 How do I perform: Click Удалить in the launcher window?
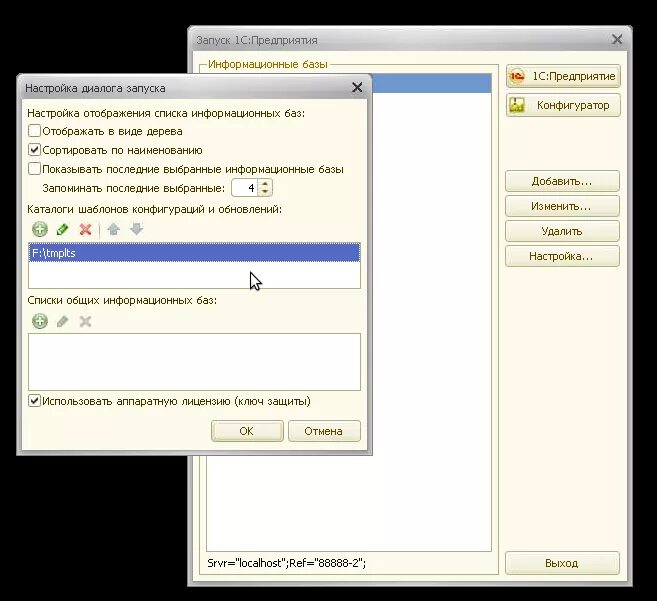point(562,231)
